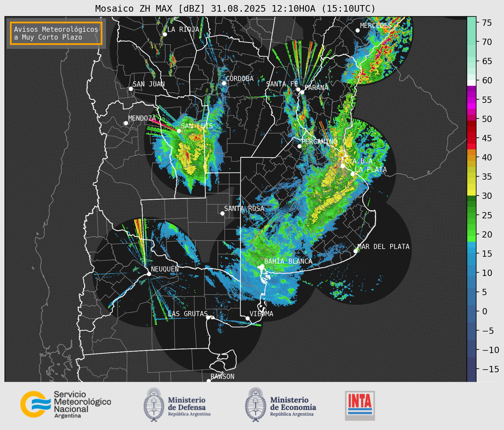Click the PARANA map label
Image resolution: width=504 pixels, height=430 pixels.
316,88
